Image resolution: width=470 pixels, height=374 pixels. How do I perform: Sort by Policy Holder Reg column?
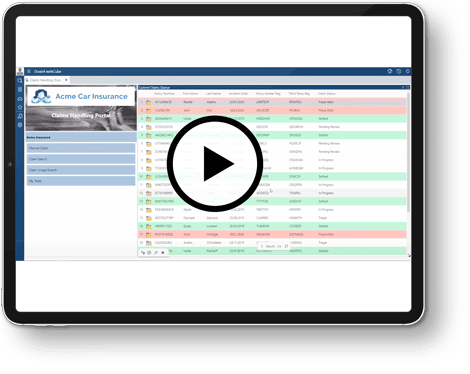pyautogui.click(x=268, y=94)
